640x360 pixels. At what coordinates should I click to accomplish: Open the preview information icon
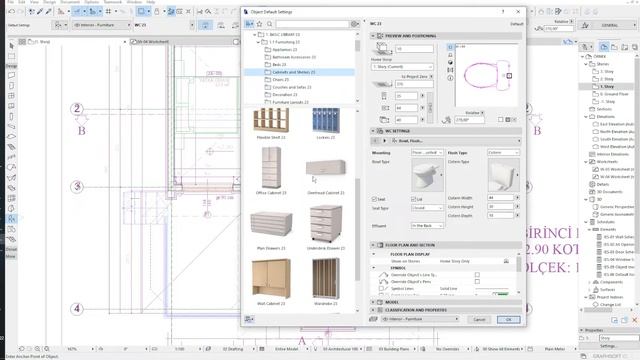450,78
